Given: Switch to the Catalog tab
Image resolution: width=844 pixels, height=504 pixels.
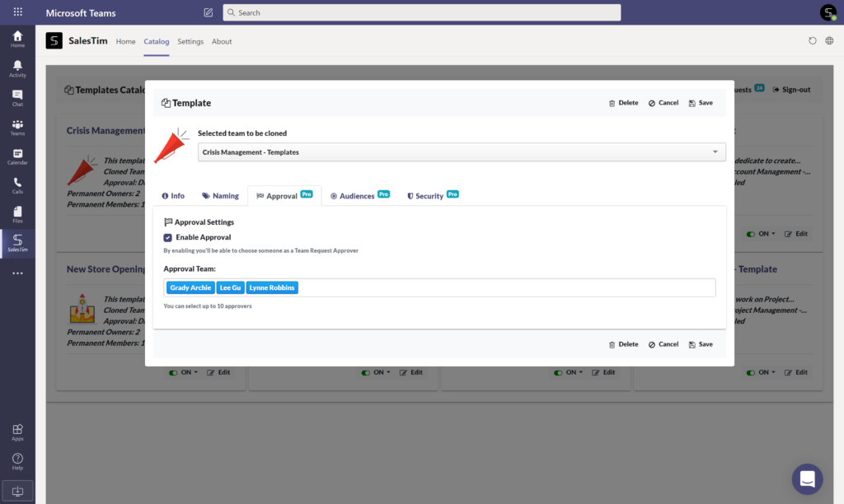Looking at the screenshot, I should coord(156,41).
